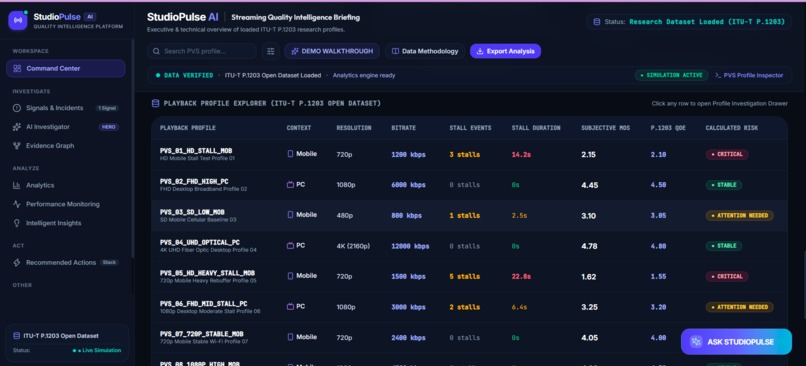This screenshot has width=806, height=366.
Task: Click the Performance Monitoring pulse icon
Action: 16,204
